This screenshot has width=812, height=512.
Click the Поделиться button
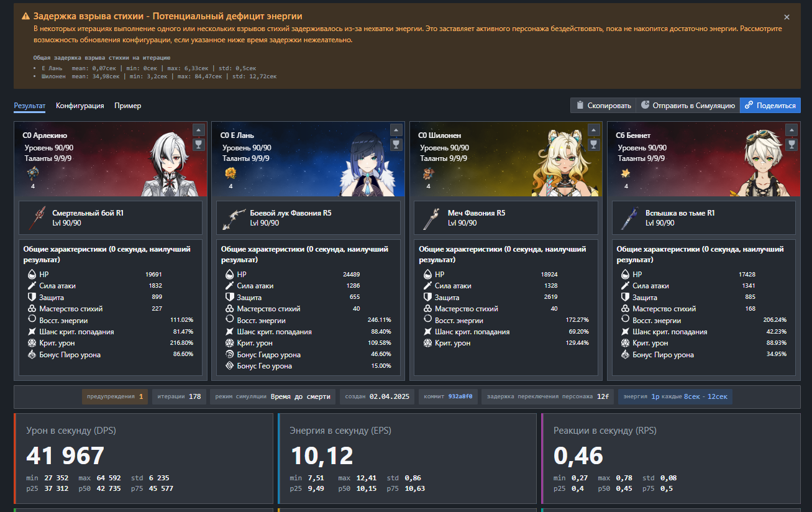(770, 106)
